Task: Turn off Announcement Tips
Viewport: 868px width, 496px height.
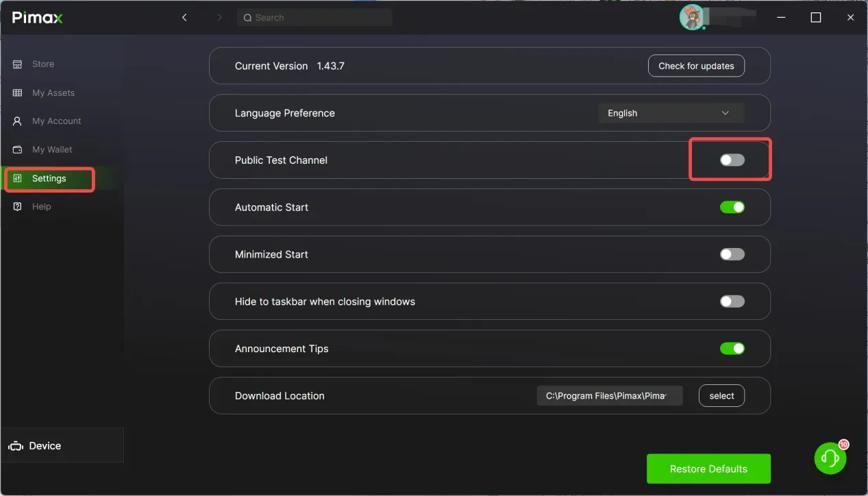Action: click(x=732, y=349)
